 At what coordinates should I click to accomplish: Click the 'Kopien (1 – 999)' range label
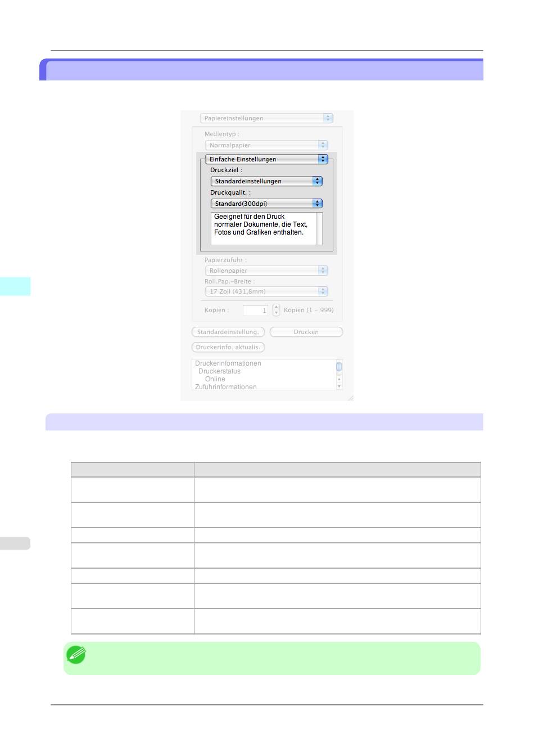(x=309, y=310)
